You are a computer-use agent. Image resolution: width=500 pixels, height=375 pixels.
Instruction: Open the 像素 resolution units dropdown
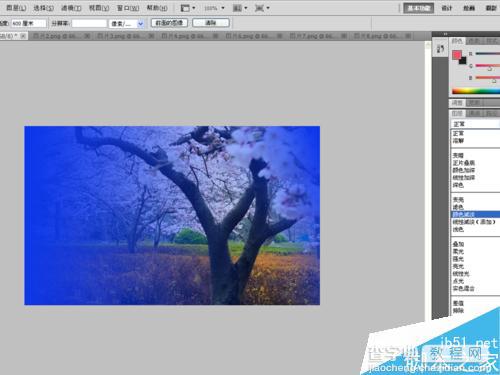[126, 24]
